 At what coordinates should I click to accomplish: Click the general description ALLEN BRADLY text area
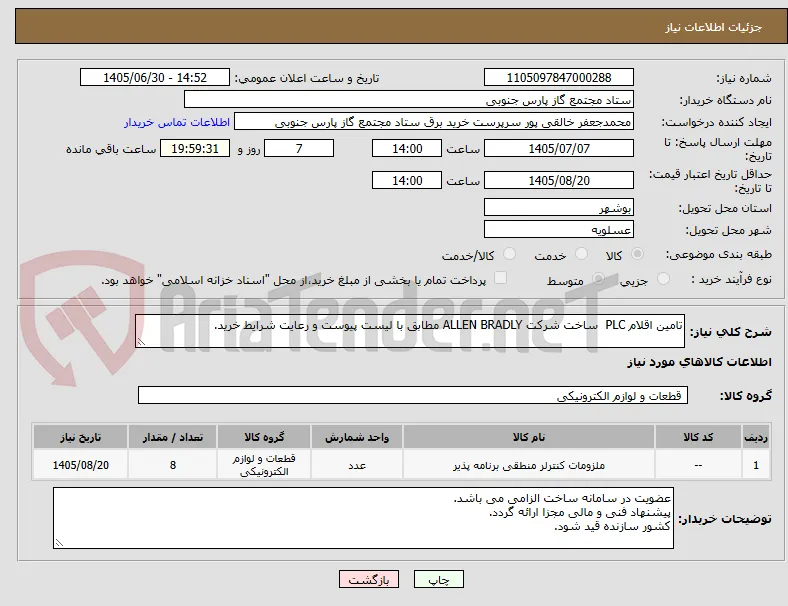click(x=410, y=331)
